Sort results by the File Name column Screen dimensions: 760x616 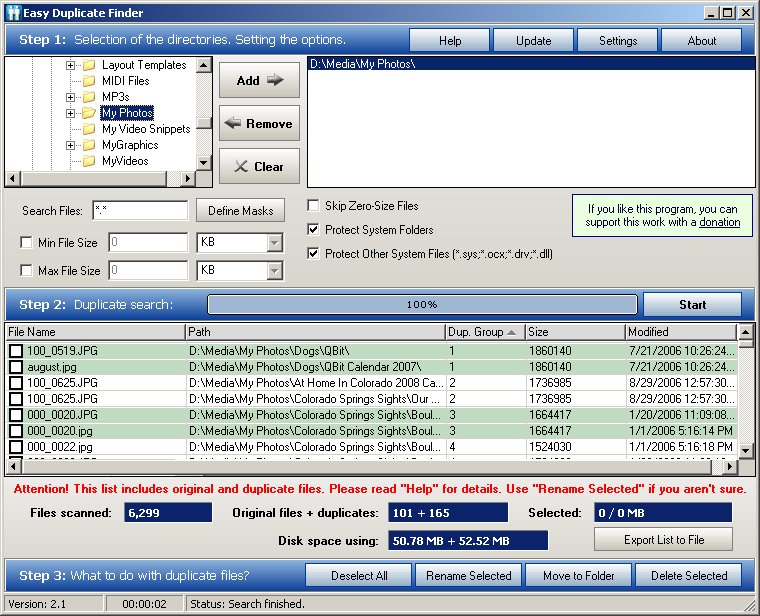pyautogui.click(x=95, y=332)
